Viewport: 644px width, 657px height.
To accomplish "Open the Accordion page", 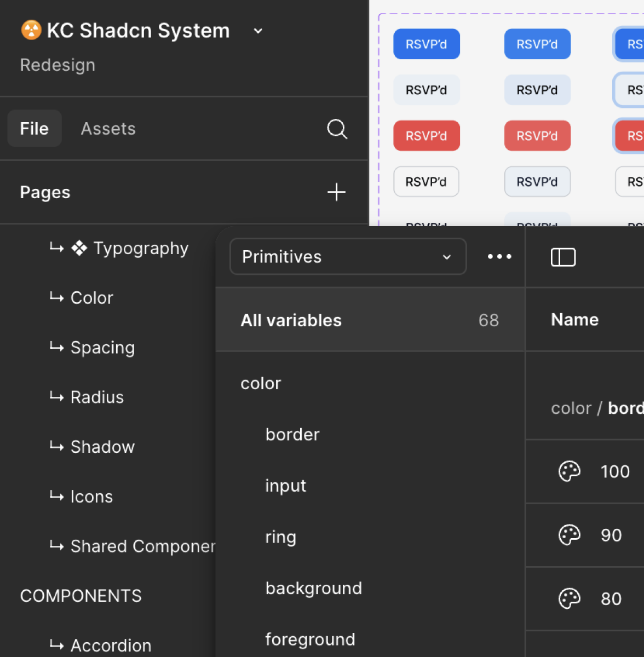I will tap(111, 646).
